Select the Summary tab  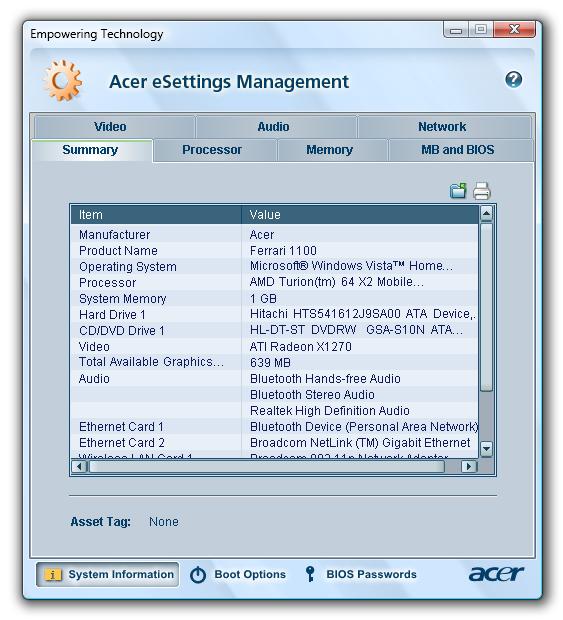point(92,150)
